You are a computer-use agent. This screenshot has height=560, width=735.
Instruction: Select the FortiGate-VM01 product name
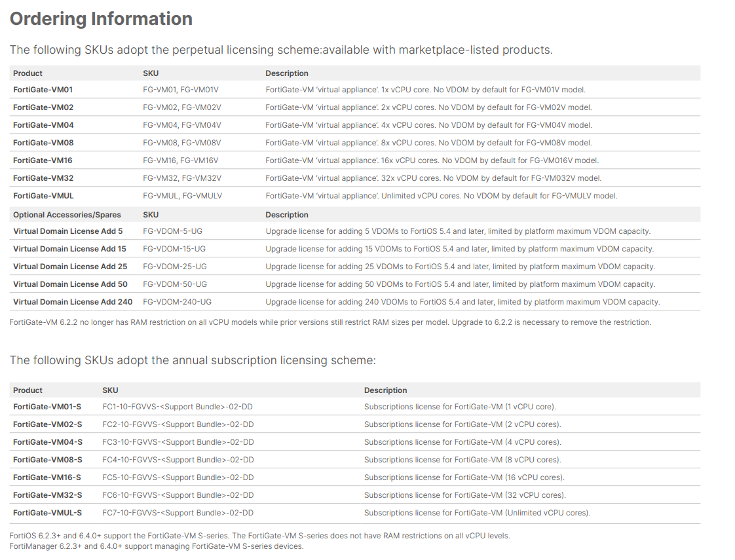[x=43, y=90]
